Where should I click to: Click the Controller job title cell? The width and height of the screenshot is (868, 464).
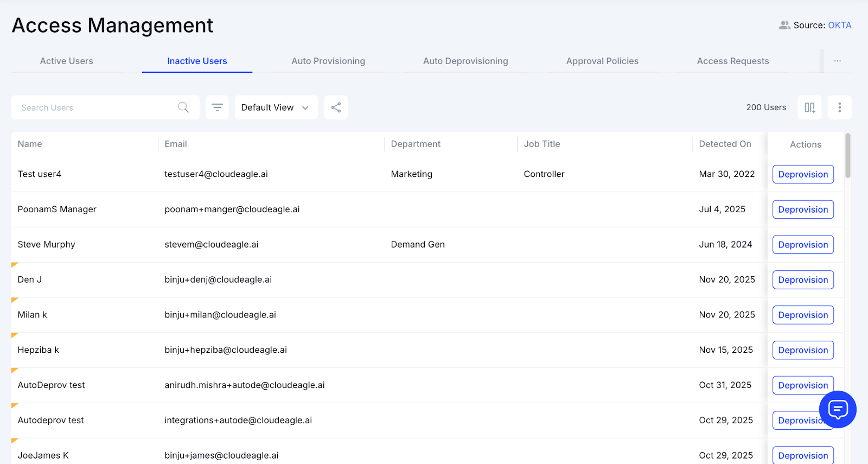[x=544, y=174]
